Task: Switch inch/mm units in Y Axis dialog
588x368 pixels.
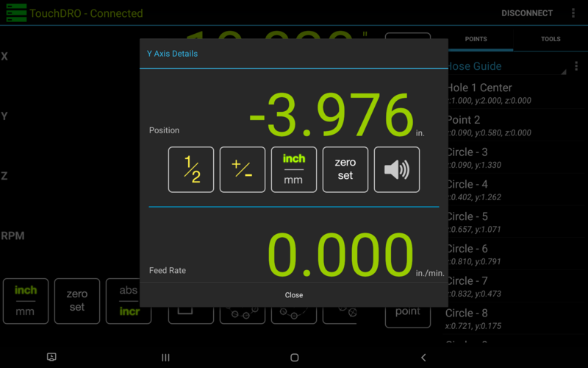Action: pos(293,169)
